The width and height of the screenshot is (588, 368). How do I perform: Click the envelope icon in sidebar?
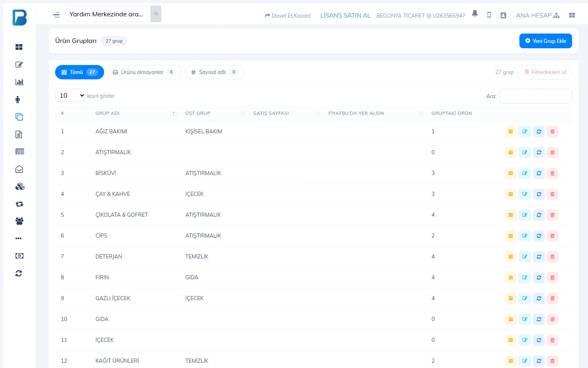19,169
